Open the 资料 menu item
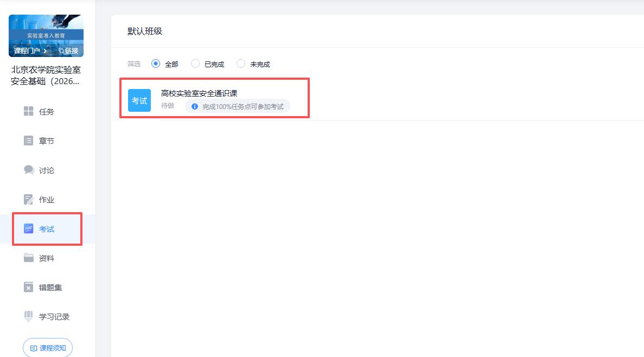This screenshot has width=644, height=357. pyautogui.click(x=47, y=258)
